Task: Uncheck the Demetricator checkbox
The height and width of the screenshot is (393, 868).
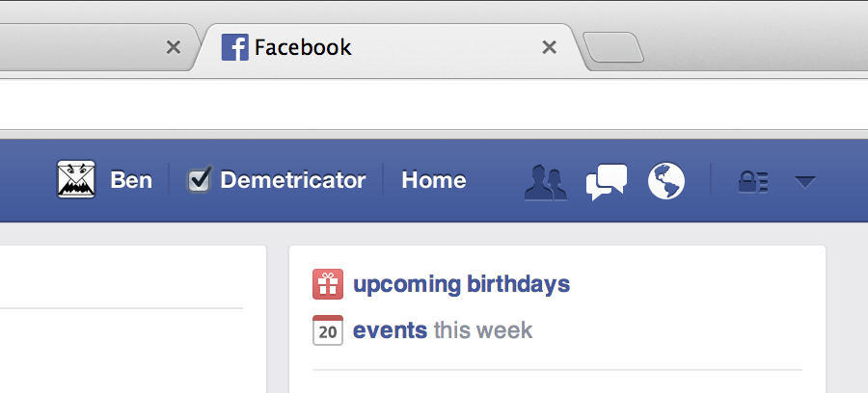Action: [199, 179]
